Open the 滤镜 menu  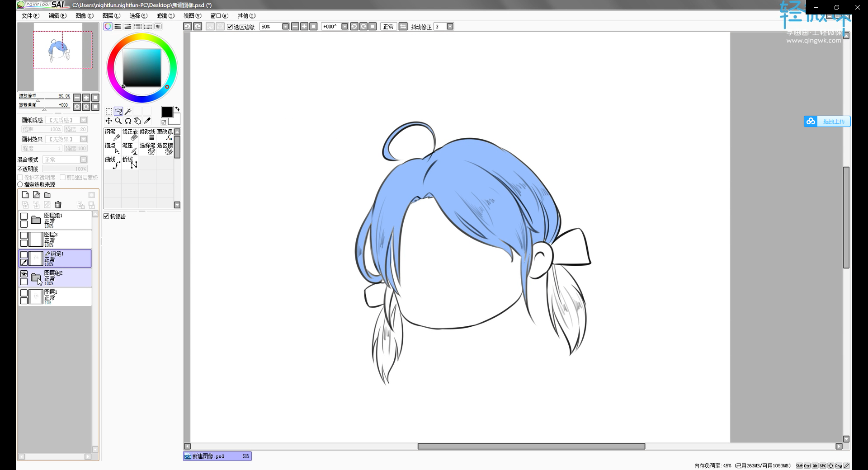pos(165,16)
